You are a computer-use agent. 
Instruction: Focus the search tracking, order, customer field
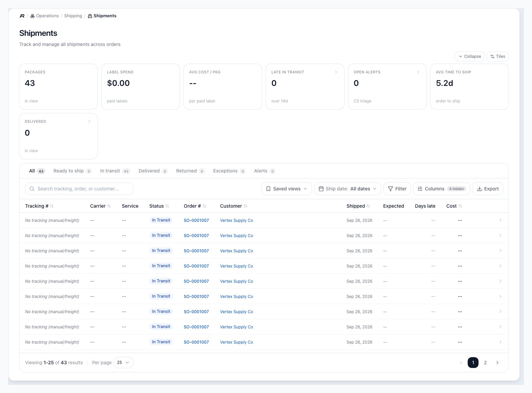tap(79, 189)
